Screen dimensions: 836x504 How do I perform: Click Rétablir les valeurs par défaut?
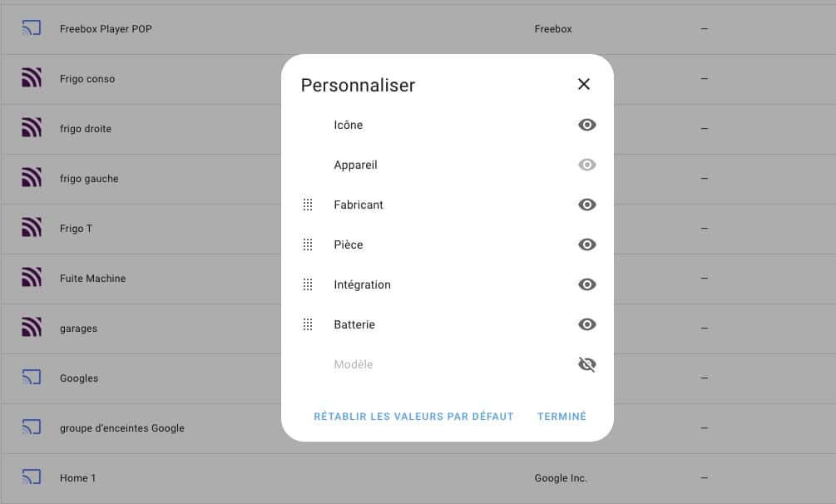tap(413, 417)
